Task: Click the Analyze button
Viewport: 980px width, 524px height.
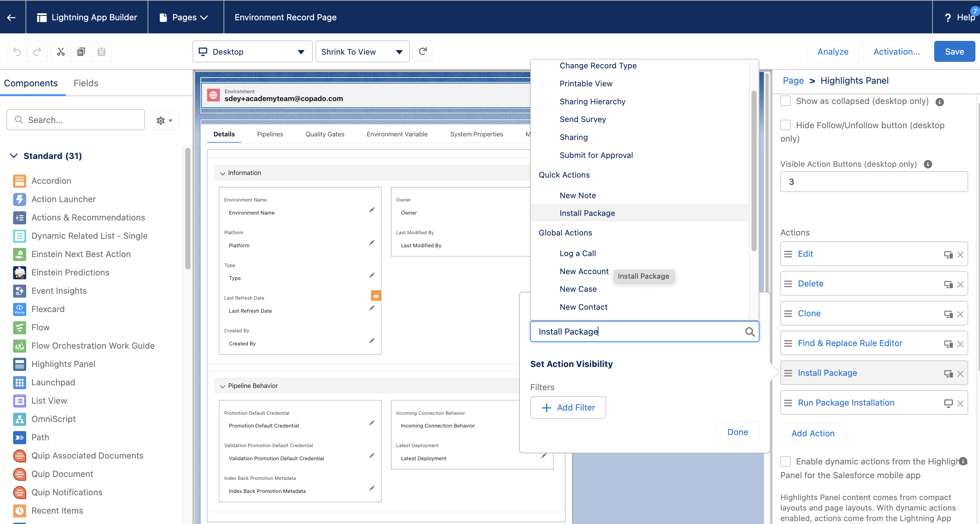Action: [x=833, y=51]
